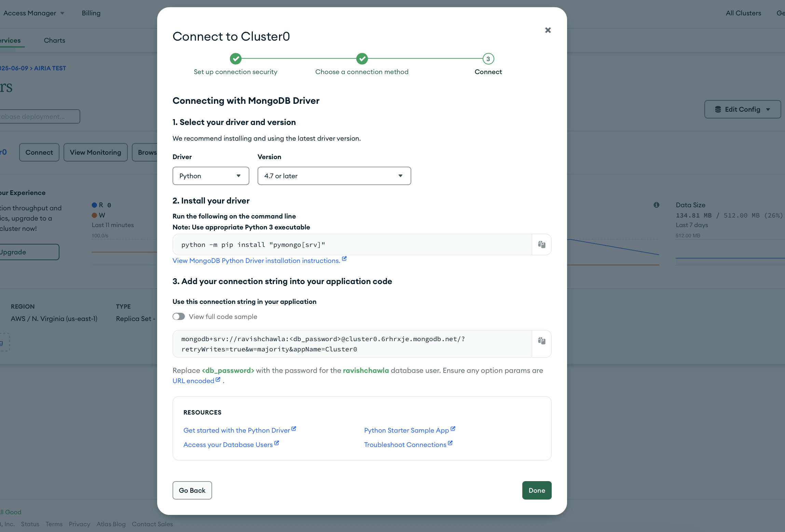Click the database icon on Edit Config
Image resolution: width=785 pixels, height=532 pixels.
(x=718, y=109)
